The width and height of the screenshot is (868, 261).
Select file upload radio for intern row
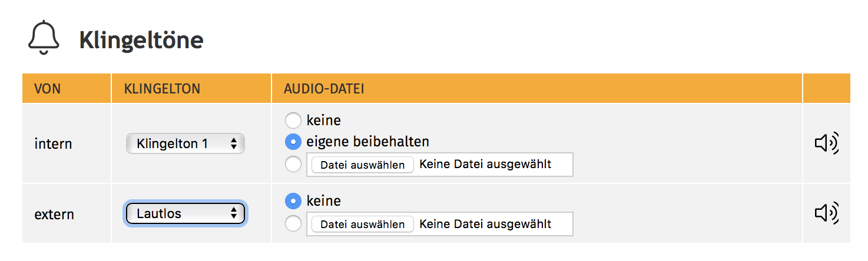click(x=293, y=165)
